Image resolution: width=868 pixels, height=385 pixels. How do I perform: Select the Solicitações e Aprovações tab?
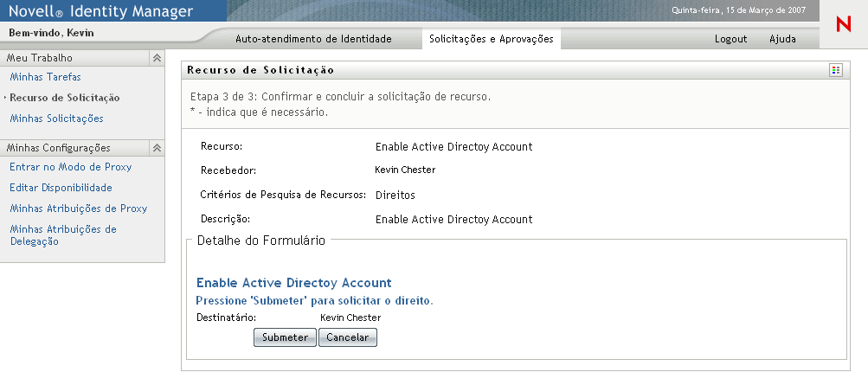491,39
